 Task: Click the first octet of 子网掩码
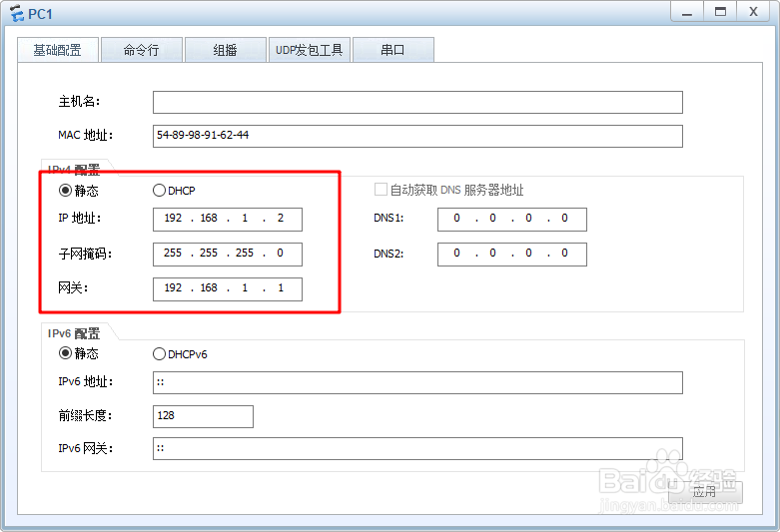(x=173, y=254)
